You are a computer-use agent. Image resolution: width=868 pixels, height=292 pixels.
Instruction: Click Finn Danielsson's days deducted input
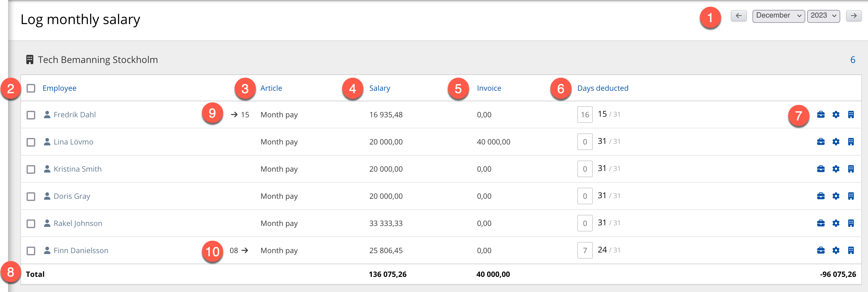coord(585,251)
